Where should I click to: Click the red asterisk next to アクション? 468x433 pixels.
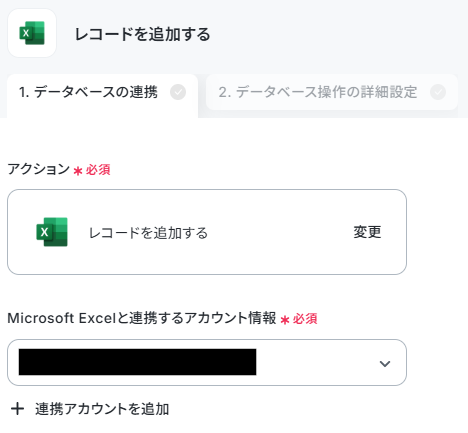[78, 171]
